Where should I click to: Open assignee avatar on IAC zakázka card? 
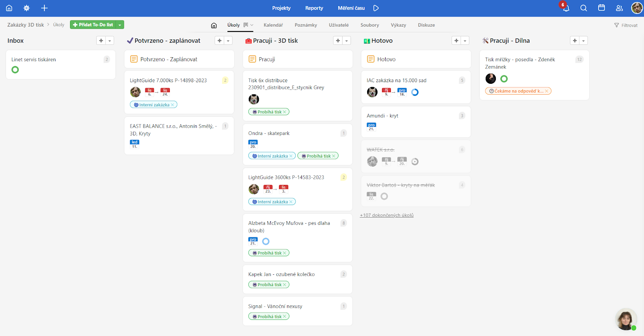[x=372, y=92]
